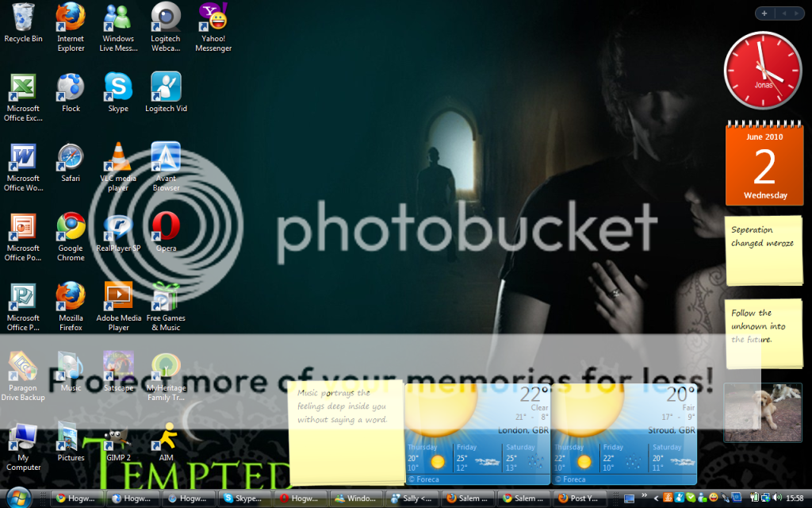Switch to the 'Sally <...' conversation taskbar button
This screenshot has width=812, height=508.
412,498
